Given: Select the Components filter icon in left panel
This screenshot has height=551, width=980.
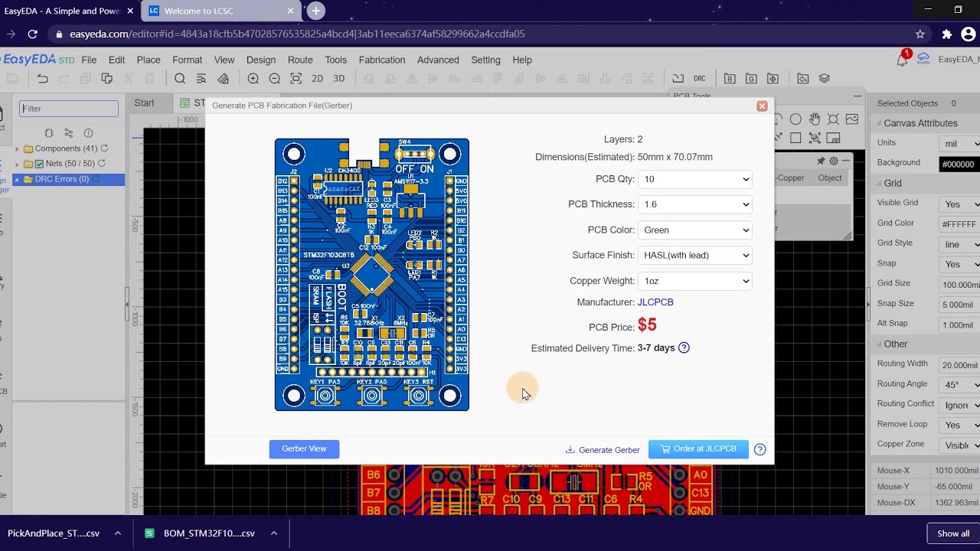Looking at the screenshot, I should coord(49,133).
